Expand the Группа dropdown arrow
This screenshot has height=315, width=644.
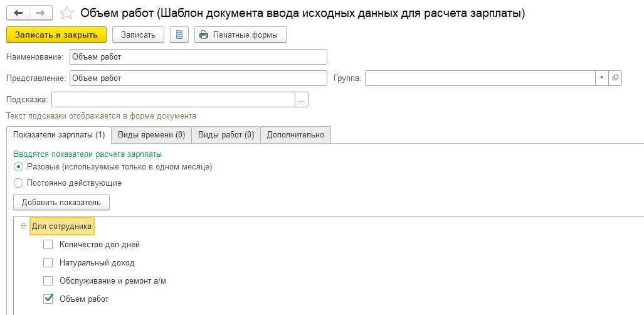pyautogui.click(x=602, y=78)
